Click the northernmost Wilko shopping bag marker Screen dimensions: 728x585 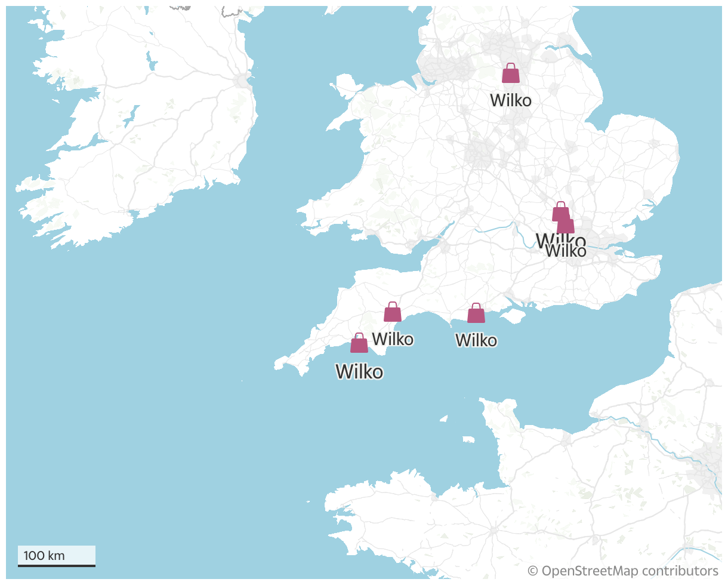coord(511,73)
